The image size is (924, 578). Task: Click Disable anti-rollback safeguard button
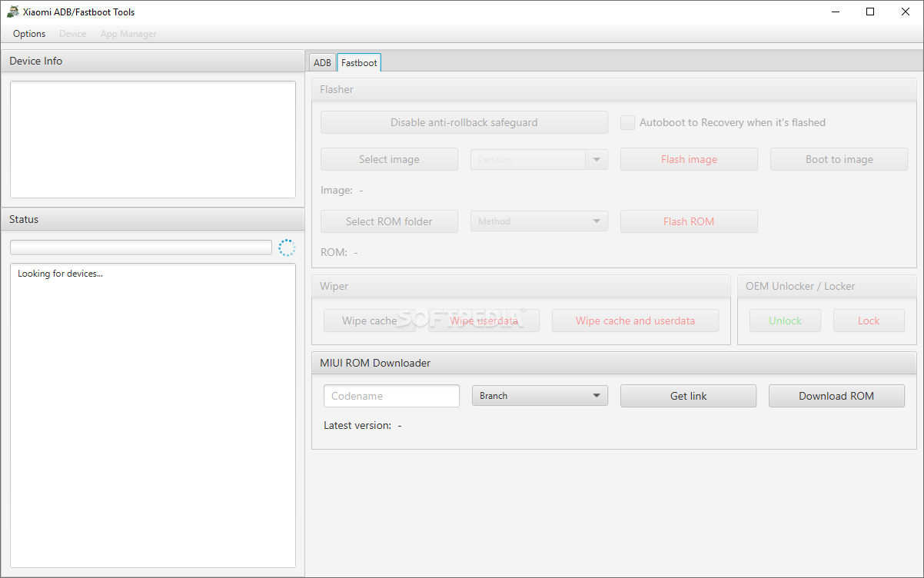(x=464, y=122)
